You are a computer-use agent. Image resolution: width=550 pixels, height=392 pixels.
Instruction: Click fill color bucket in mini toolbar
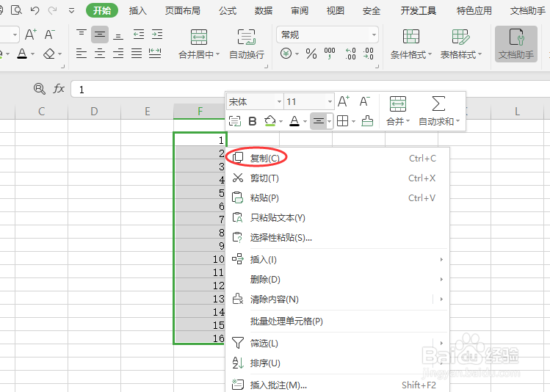click(270, 121)
